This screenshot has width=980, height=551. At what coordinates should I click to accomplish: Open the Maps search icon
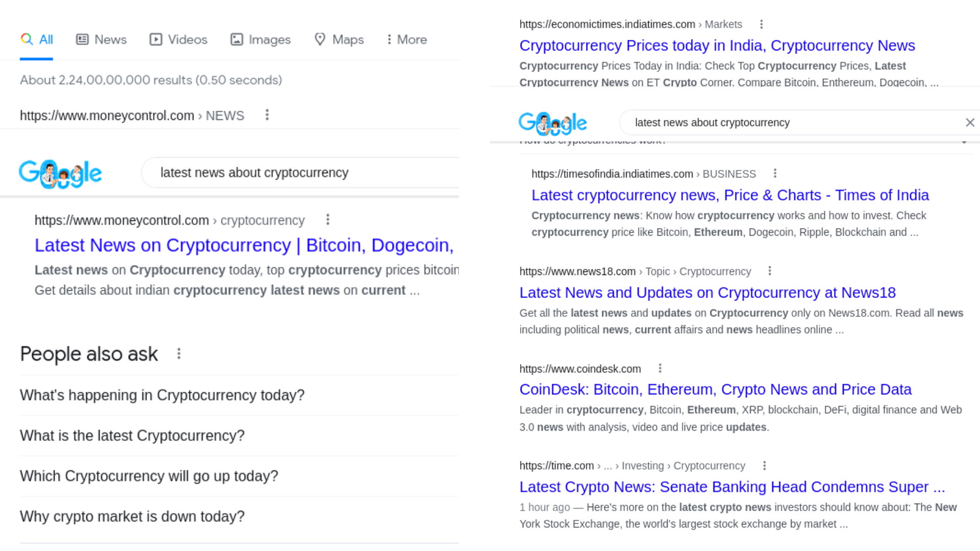pos(320,39)
